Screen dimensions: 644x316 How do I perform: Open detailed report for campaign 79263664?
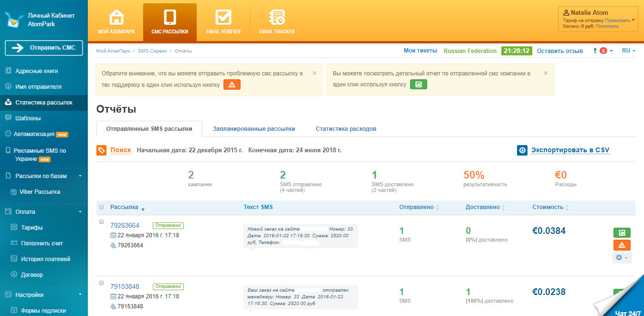[x=622, y=232]
